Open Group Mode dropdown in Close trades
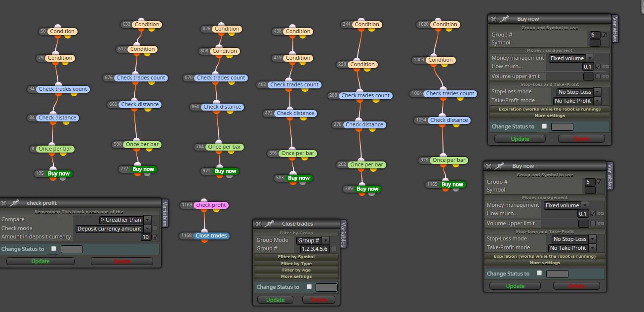Screen dimensions: 644x312 (x=313, y=240)
